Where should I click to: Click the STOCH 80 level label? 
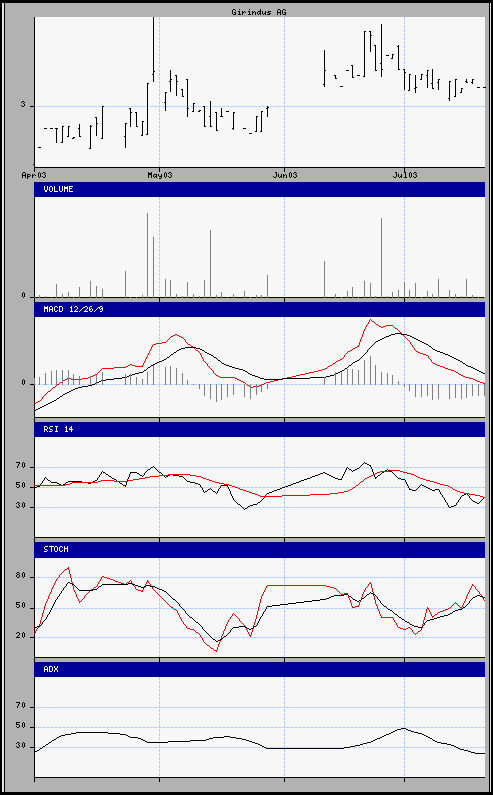[20, 577]
